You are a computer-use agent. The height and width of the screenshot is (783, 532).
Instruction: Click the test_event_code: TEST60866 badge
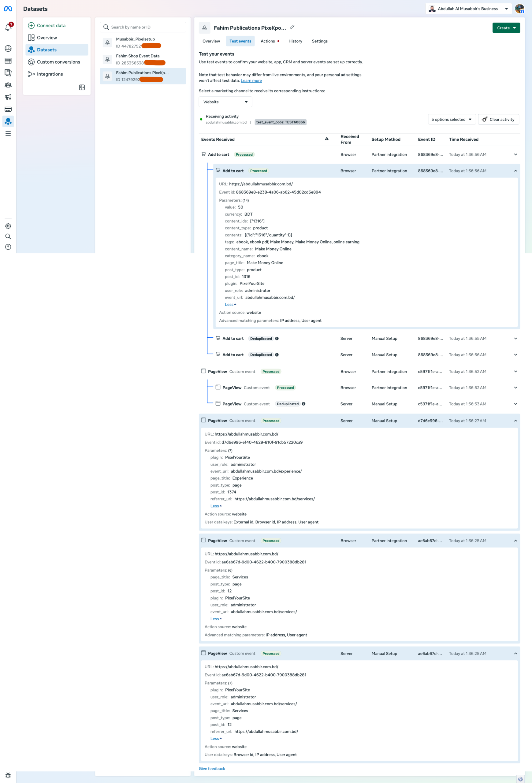pos(281,122)
